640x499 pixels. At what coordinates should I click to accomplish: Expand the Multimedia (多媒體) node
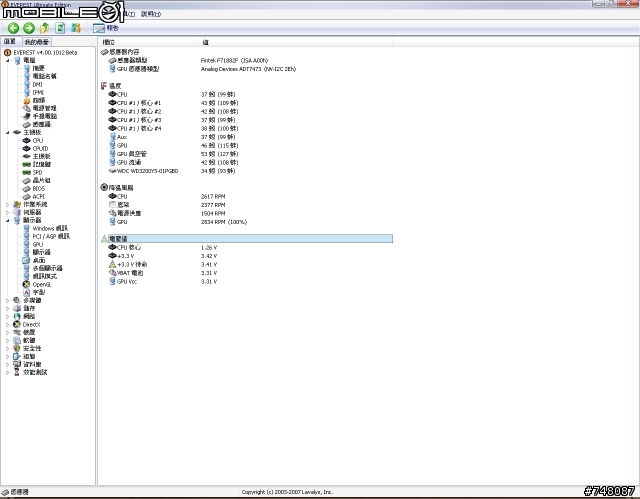coord(7,300)
